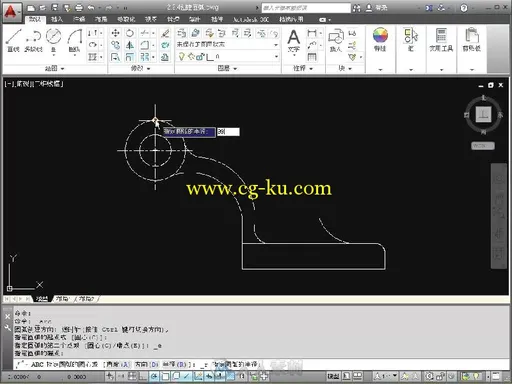Toggle Polar tracking in status bar
The height and width of the screenshot is (384, 512).
154,376
